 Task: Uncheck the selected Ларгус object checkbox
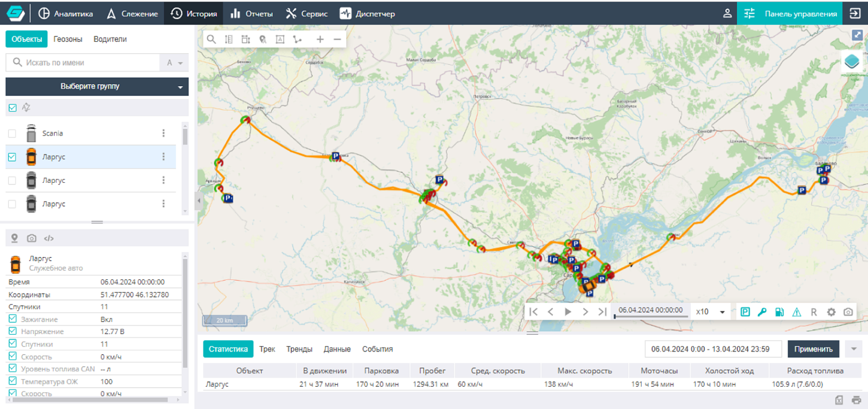point(12,157)
